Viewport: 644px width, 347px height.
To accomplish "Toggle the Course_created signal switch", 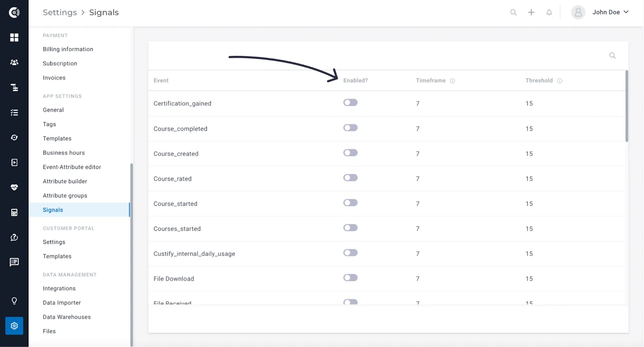I will point(351,153).
